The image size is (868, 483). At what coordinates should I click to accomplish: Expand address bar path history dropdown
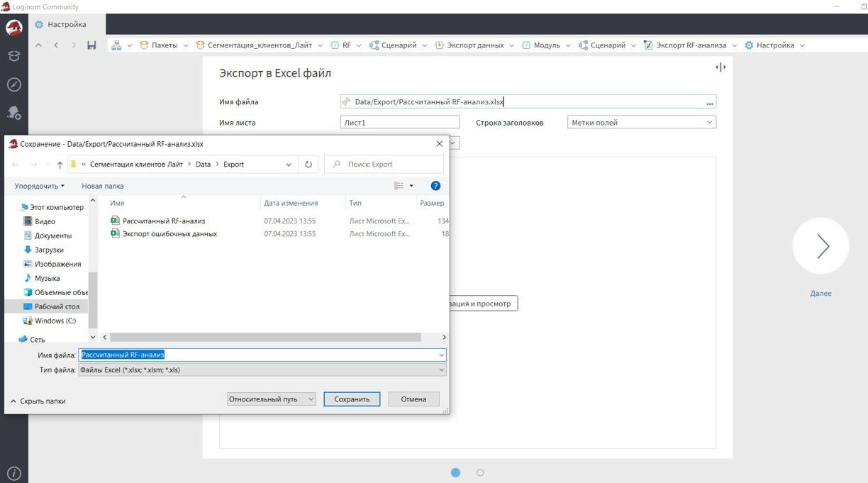(289, 165)
